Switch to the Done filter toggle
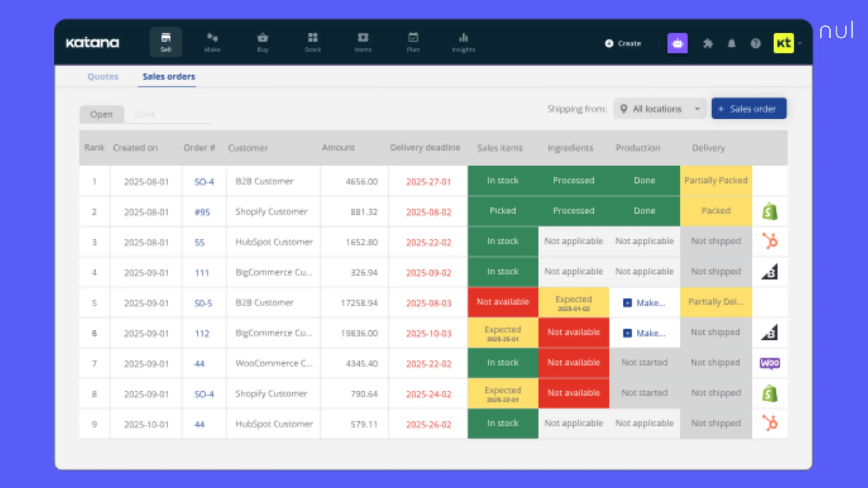 pyautogui.click(x=145, y=114)
